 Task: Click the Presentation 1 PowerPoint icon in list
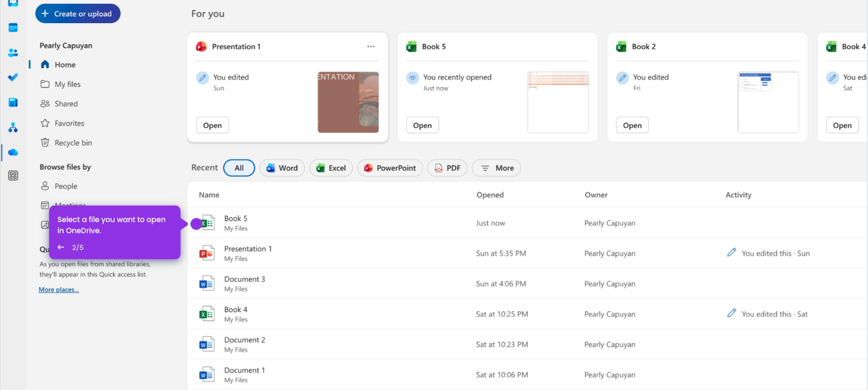[x=207, y=253]
